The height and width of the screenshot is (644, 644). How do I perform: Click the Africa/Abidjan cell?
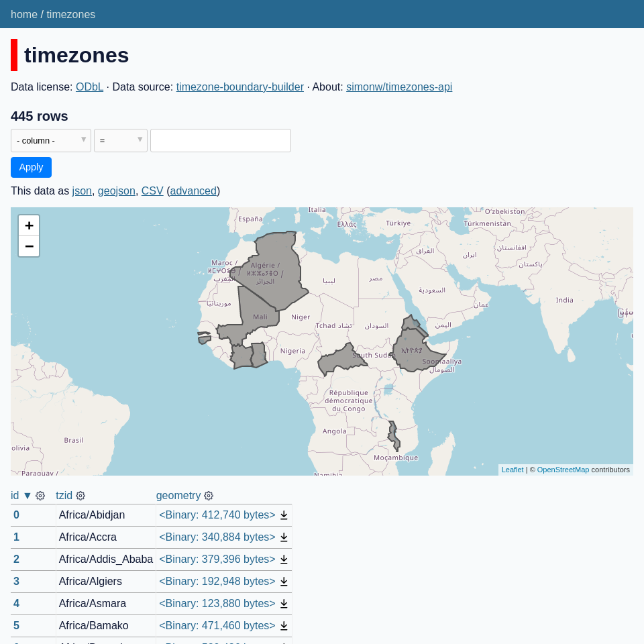click(105, 515)
